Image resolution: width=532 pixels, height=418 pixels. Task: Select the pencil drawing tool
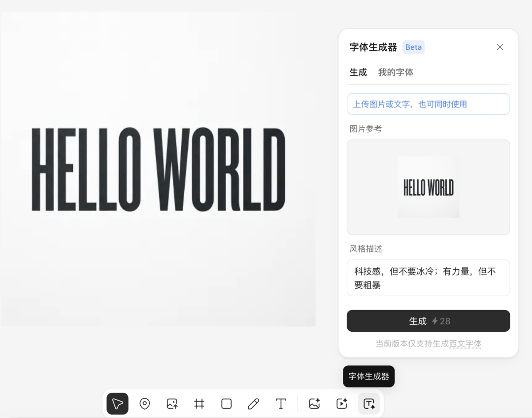[253, 404]
